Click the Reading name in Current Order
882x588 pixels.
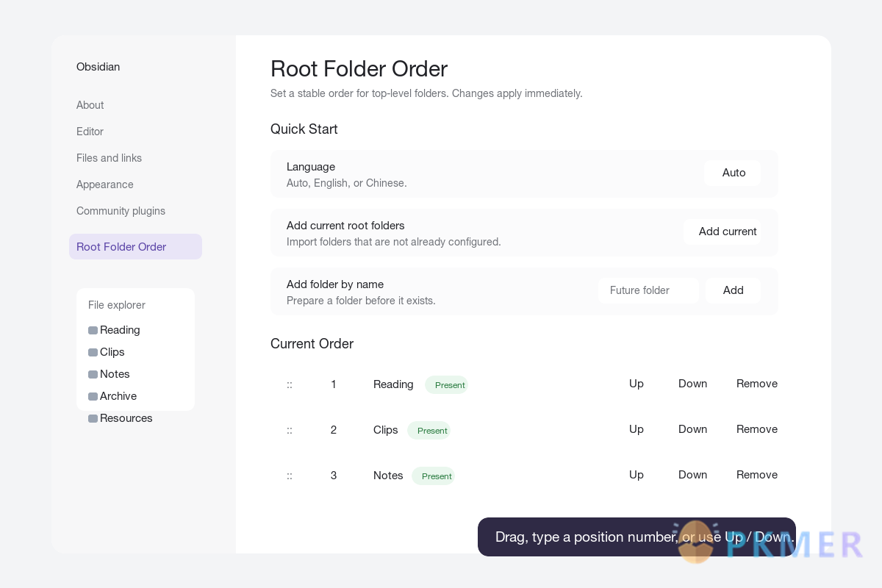coord(393,384)
